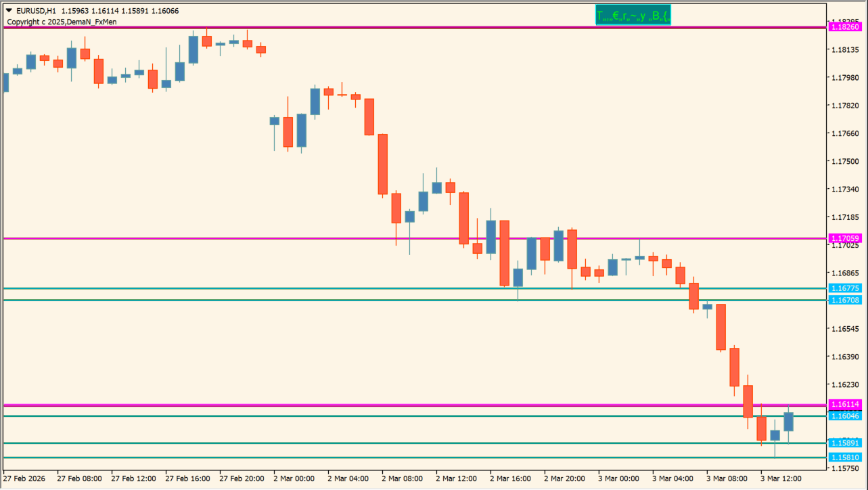
Task: Click the 1.17500 value on price scale
Action: tap(845, 161)
